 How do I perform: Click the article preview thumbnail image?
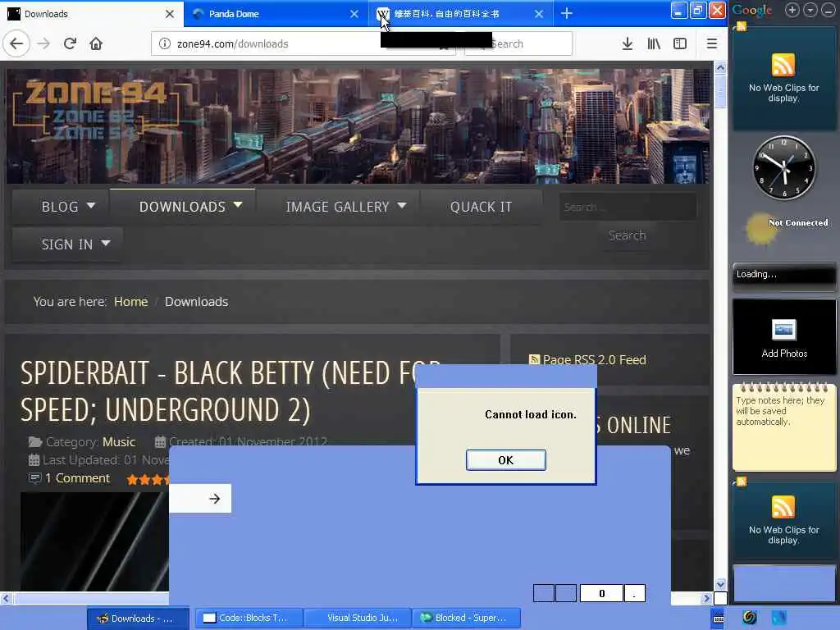coord(95,541)
